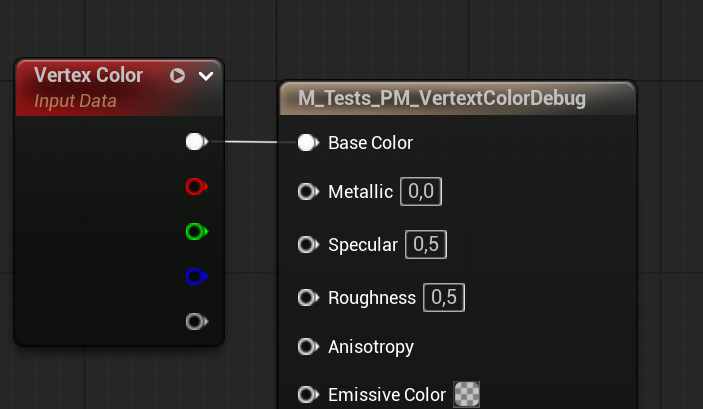Edit the Metallic value field showing 0,0
Image resolution: width=703 pixels, height=409 pixels.
[421, 191]
